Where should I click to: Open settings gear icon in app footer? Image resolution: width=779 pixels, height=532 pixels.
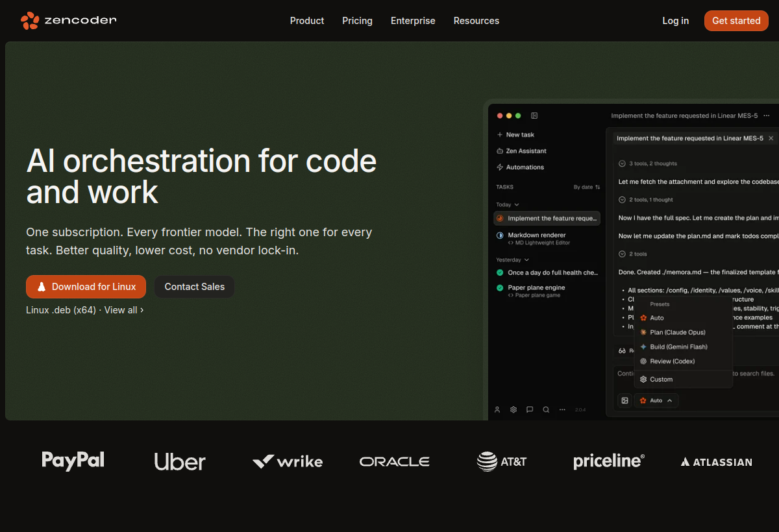click(513, 409)
